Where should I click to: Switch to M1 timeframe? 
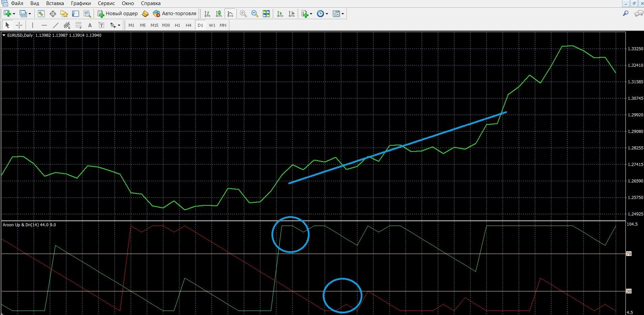click(131, 25)
